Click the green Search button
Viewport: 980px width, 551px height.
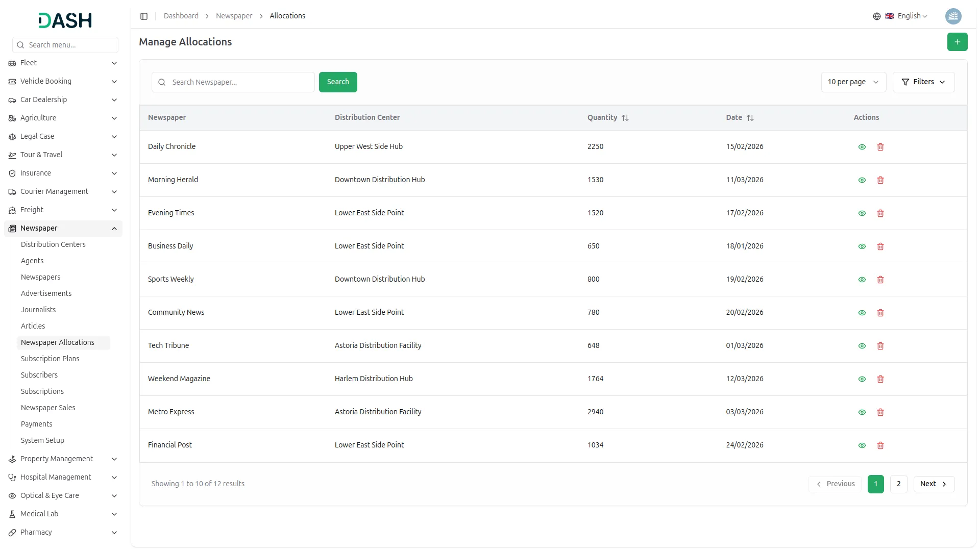pos(337,82)
